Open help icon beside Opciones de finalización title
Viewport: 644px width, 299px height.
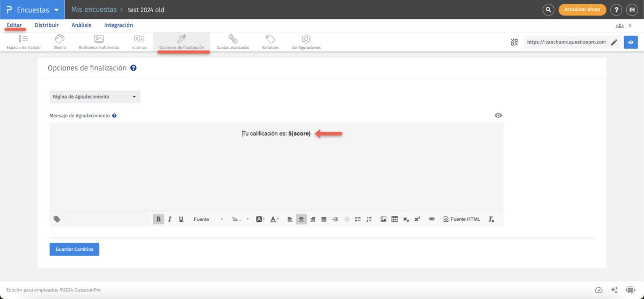pos(133,68)
